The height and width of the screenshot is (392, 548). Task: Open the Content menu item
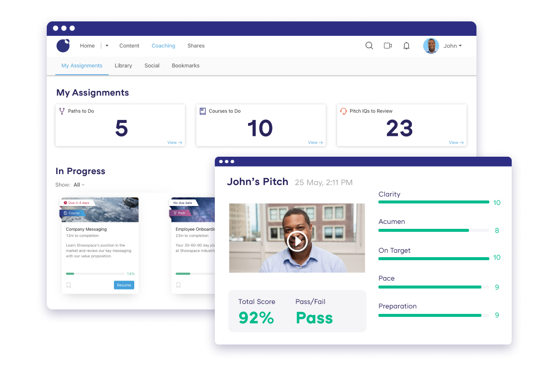129,46
